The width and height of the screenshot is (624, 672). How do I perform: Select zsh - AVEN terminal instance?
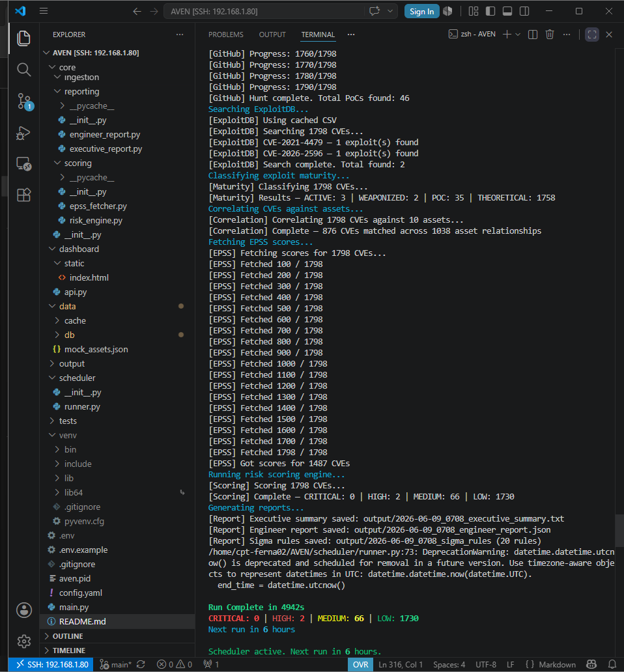(x=472, y=35)
